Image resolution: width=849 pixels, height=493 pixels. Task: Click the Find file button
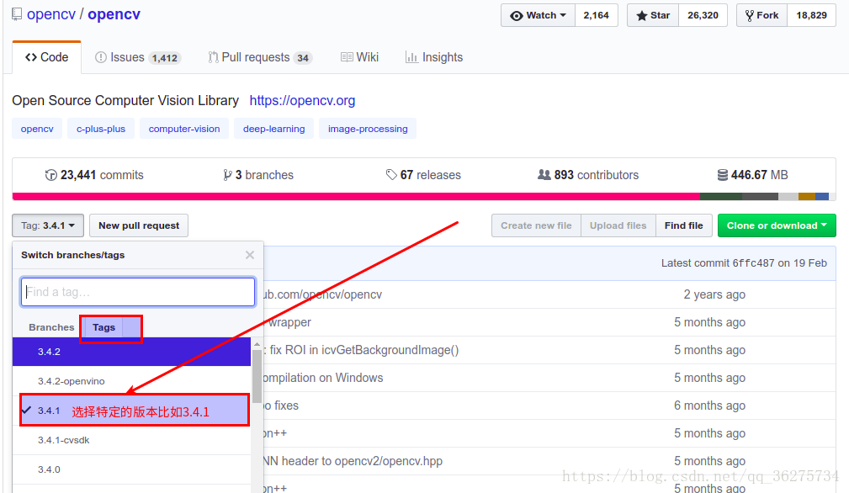[683, 226]
